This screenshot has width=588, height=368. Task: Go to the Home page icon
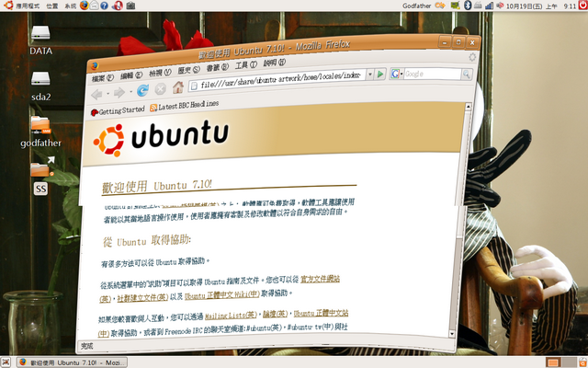click(x=178, y=87)
